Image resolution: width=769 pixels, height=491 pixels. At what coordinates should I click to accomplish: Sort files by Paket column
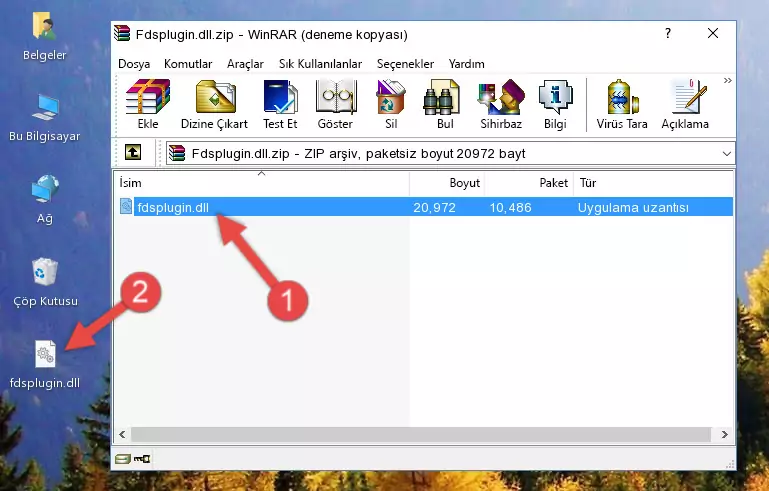click(x=529, y=183)
